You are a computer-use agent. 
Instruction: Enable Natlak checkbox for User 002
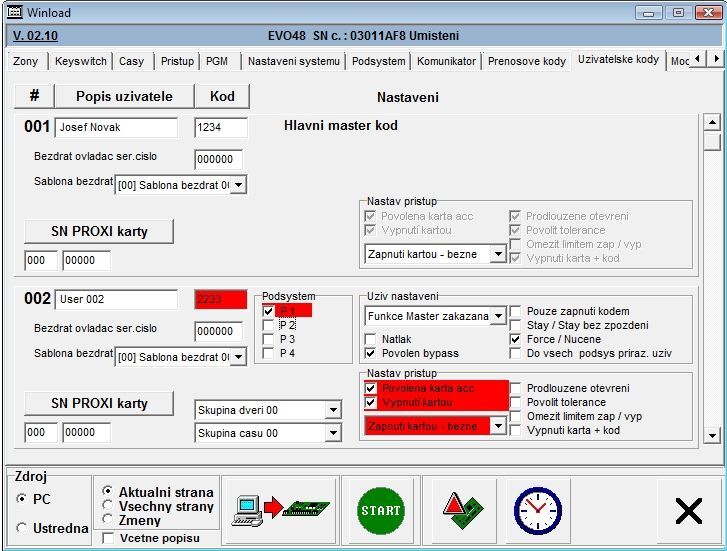coord(372,340)
